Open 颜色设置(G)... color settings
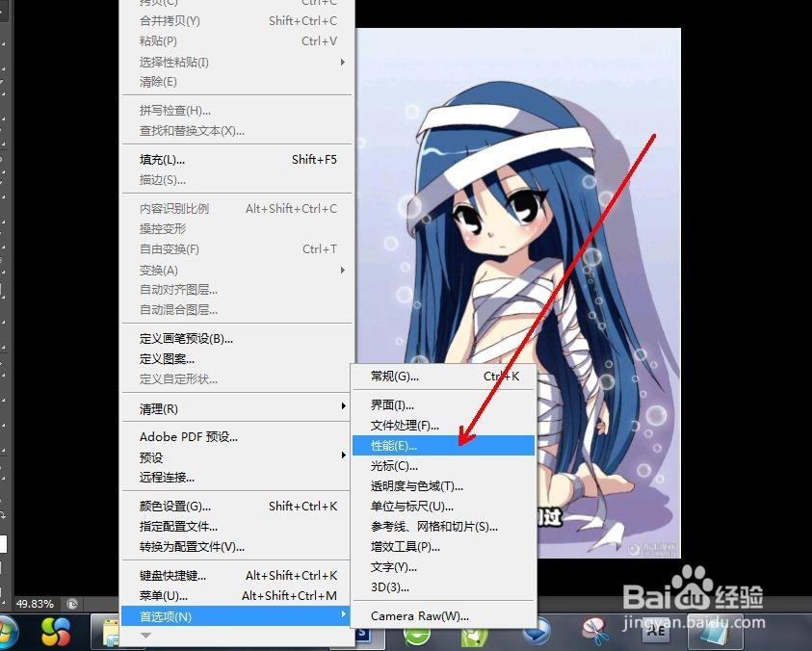812x651 pixels. click(236, 506)
